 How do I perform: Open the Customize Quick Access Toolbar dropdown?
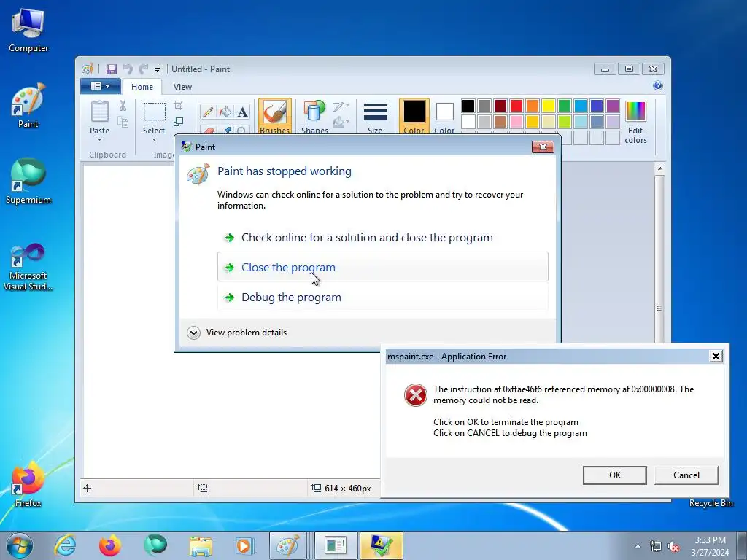point(158,70)
